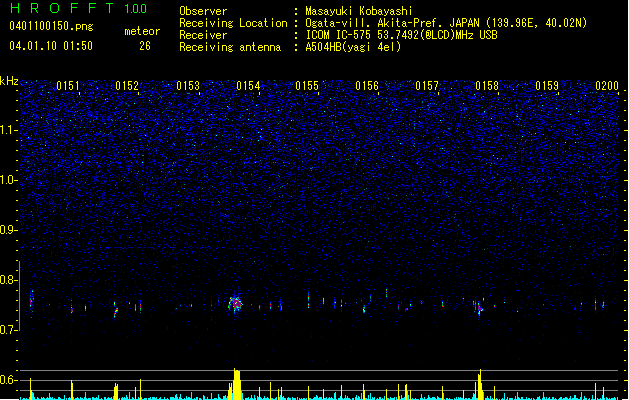629x400 pixels.
Task: Click the 1.1 kHz frequency tick label
Action: pyautogui.click(x=9, y=130)
